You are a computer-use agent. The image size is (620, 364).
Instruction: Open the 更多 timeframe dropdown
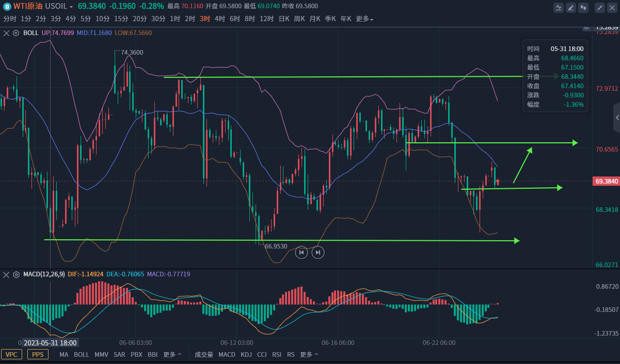pyautogui.click(x=364, y=19)
